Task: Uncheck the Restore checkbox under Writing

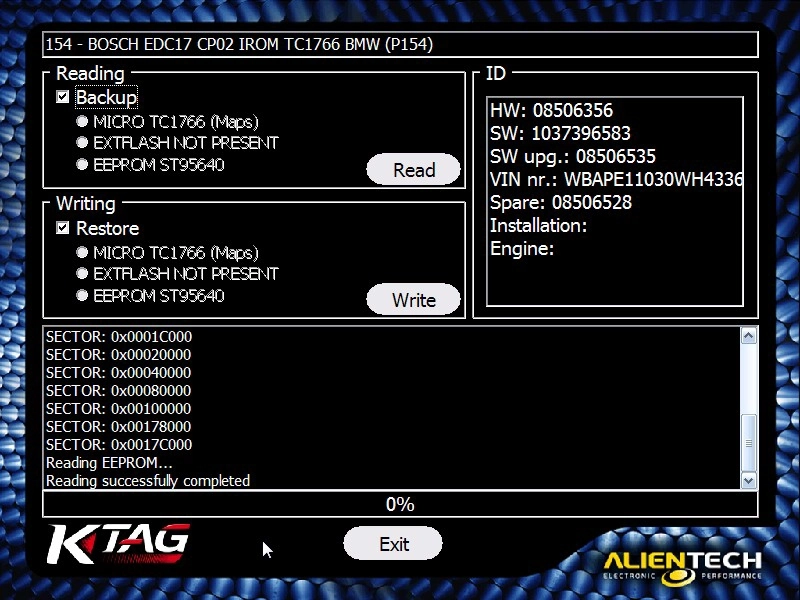Action: [62, 228]
